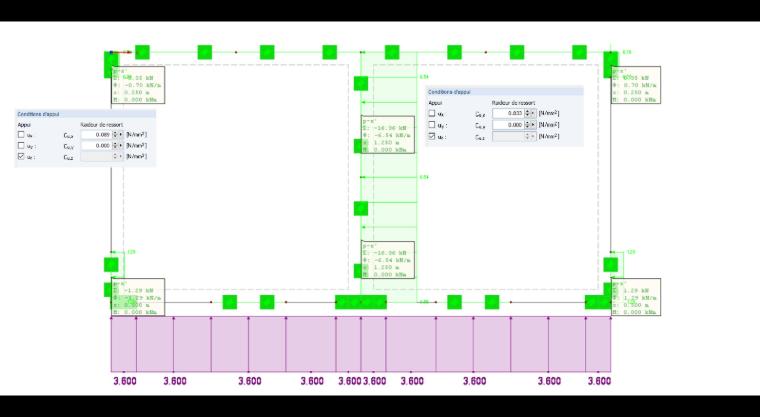The width and height of the screenshot is (760, 417).
Task: Step the 0.033 spring stiffness spinner
Action: tap(527, 113)
